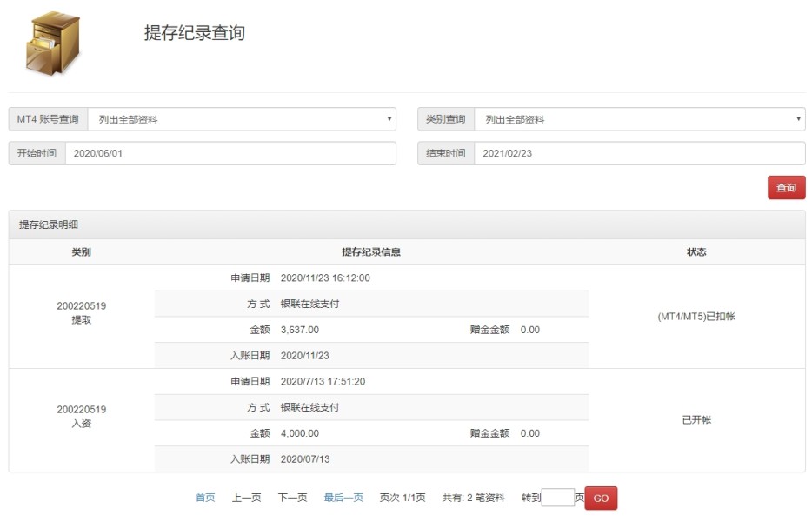
Task: Click the 上一页 pagination link
Action: tap(246, 498)
